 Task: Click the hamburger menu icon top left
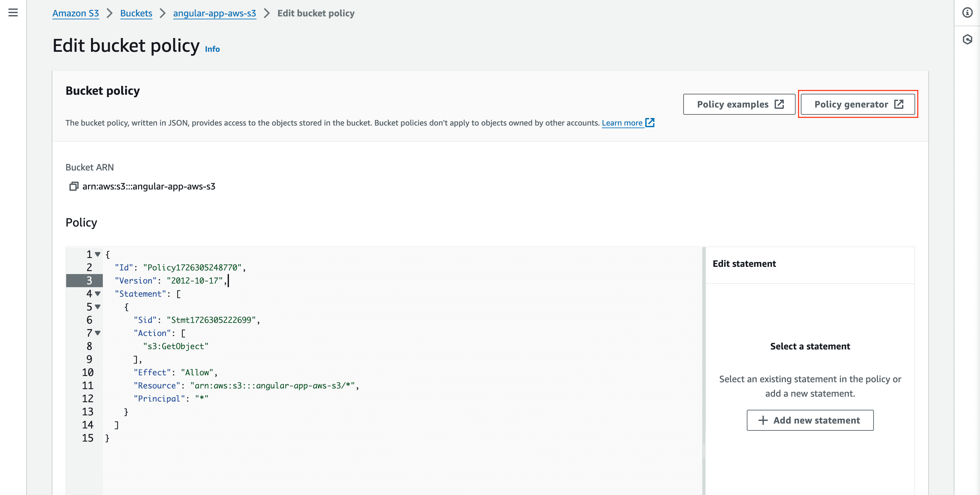coord(13,13)
